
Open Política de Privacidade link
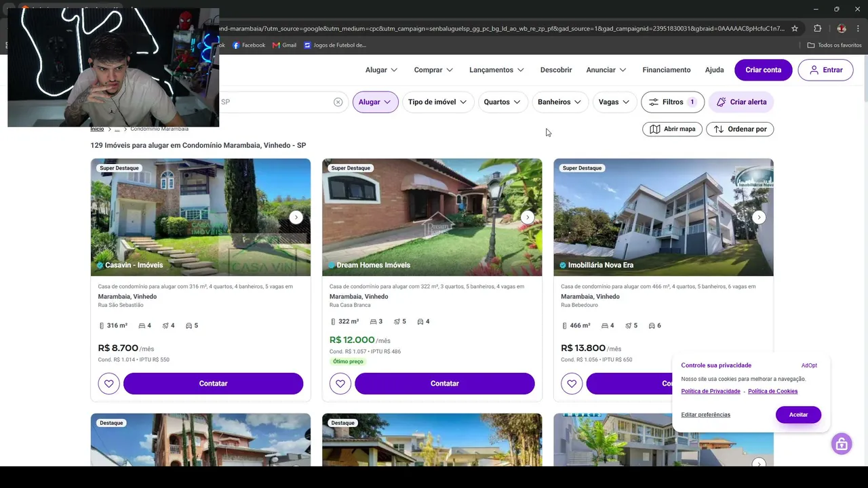click(711, 391)
